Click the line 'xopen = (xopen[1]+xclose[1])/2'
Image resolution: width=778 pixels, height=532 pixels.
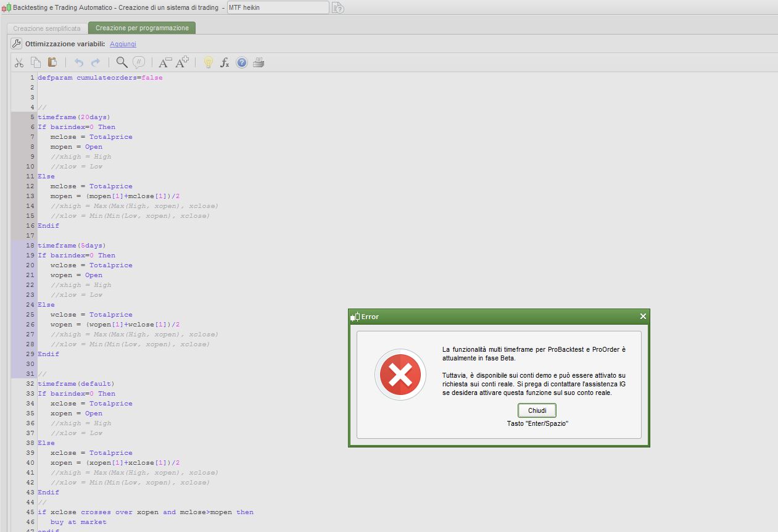click(115, 463)
